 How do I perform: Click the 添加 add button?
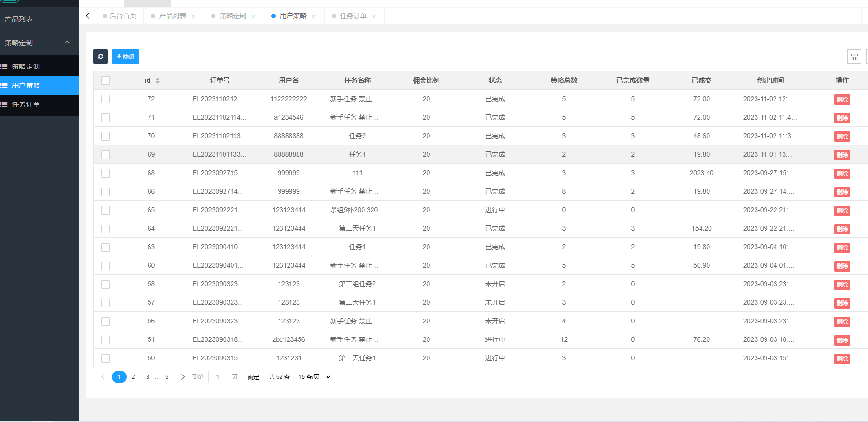coord(125,56)
